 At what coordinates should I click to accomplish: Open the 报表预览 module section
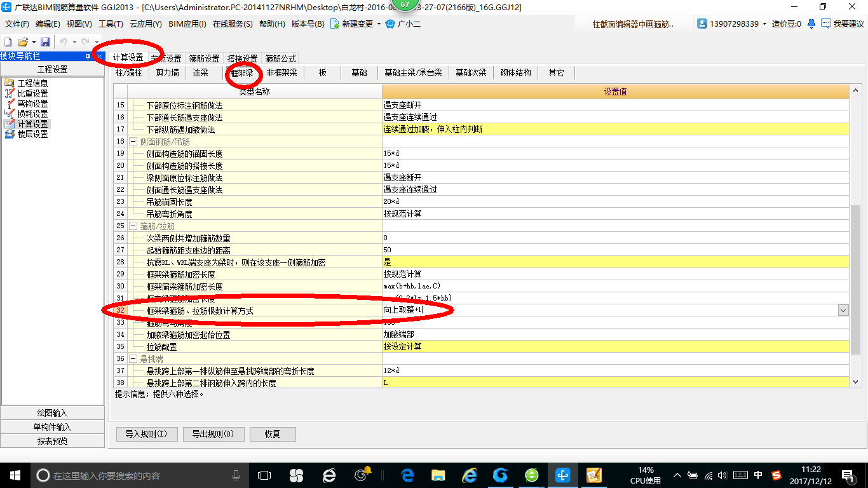click(x=53, y=441)
